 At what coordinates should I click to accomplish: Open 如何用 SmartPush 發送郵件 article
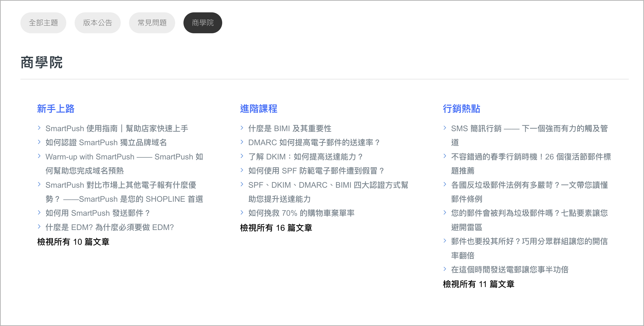97,213
